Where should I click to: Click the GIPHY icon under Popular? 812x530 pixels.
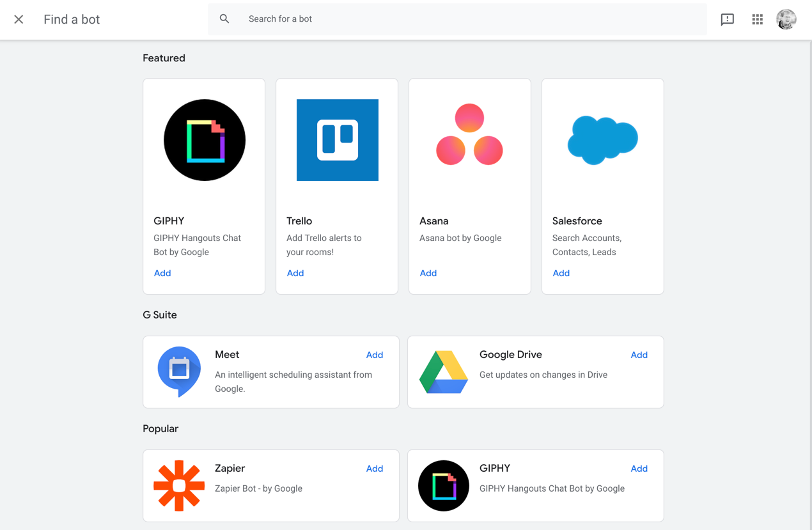pyautogui.click(x=444, y=486)
